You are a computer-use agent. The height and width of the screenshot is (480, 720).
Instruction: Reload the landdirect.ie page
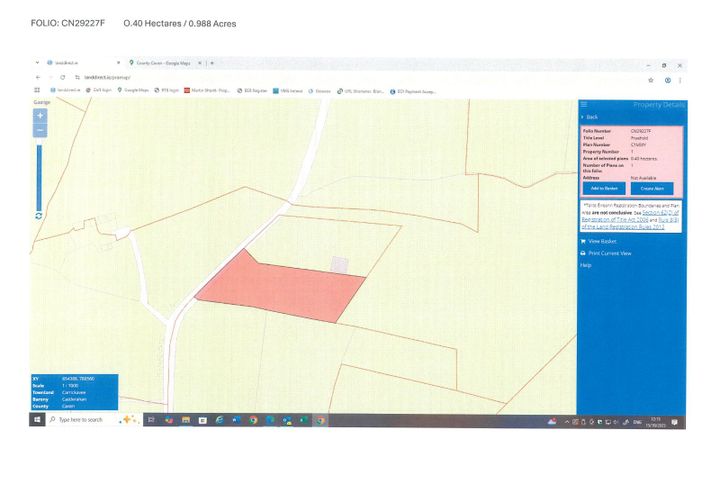coord(63,78)
